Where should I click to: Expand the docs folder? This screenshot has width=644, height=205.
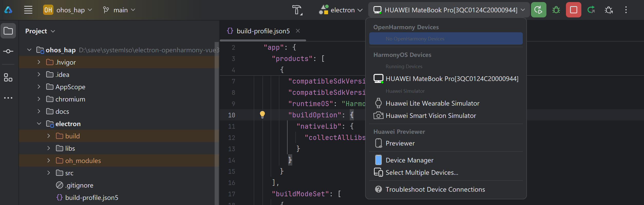tap(39, 111)
